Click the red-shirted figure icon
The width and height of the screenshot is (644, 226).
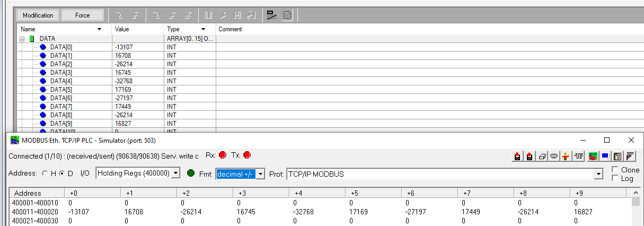566,156
